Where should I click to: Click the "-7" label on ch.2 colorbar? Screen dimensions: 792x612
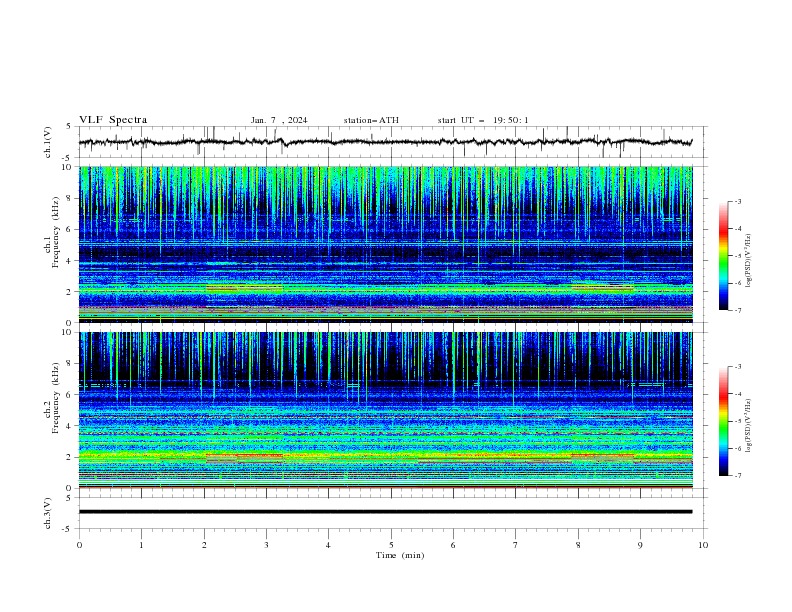coord(737,476)
